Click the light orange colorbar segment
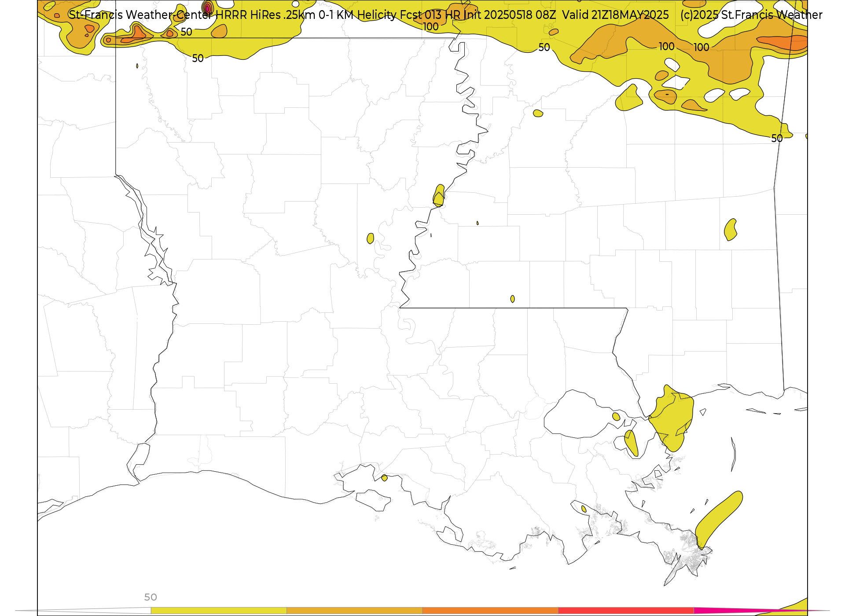The image size is (845, 616). click(354, 611)
